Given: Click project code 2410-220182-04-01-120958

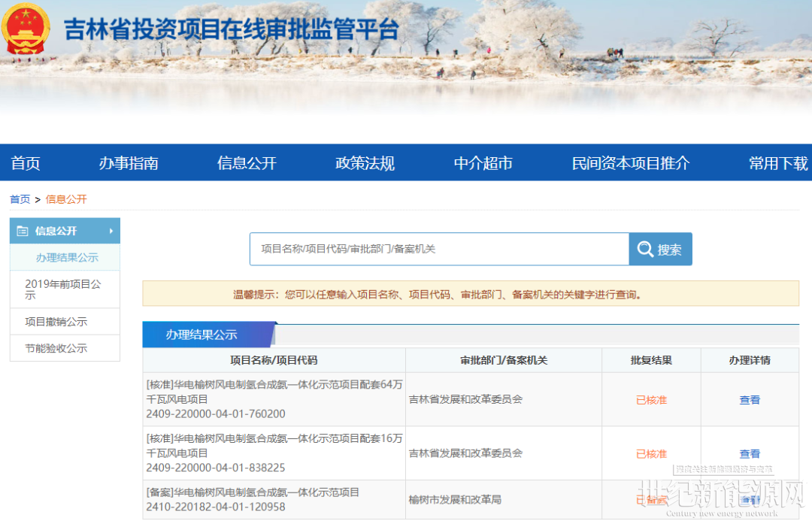Looking at the screenshot, I should tap(216, 507).
